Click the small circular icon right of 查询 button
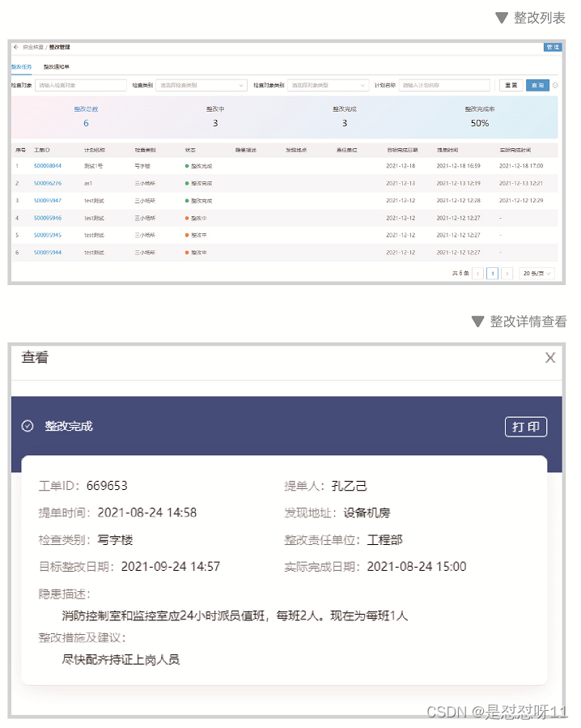 coord(555,85)
